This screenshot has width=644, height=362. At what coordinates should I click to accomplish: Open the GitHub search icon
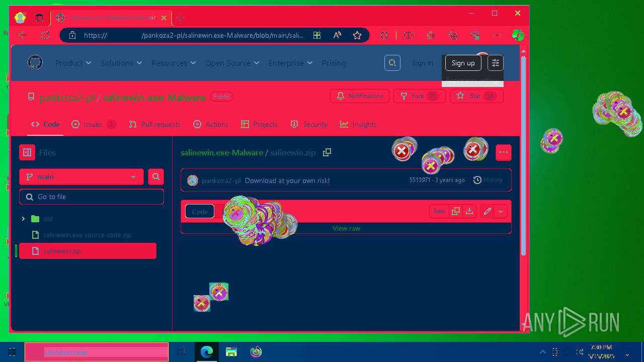pos(392,63)
